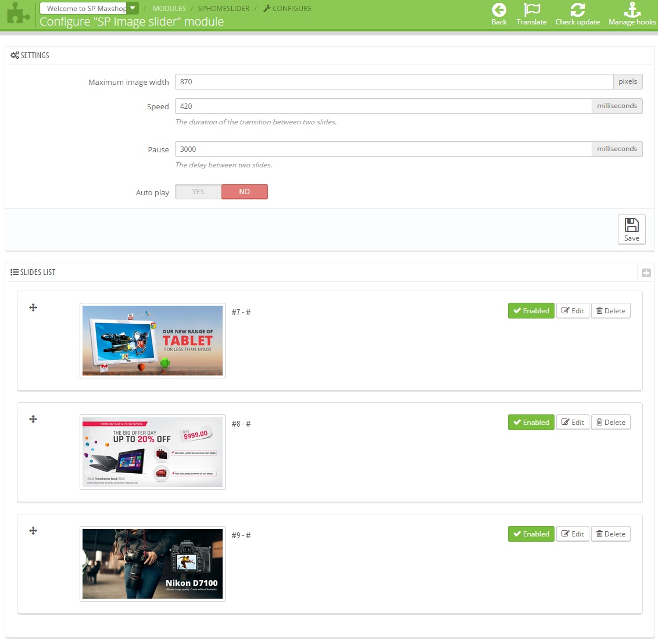Viewport: 658px width, 644px height.
Task: Edit slide #8
Action: click(x=573, y=423)
